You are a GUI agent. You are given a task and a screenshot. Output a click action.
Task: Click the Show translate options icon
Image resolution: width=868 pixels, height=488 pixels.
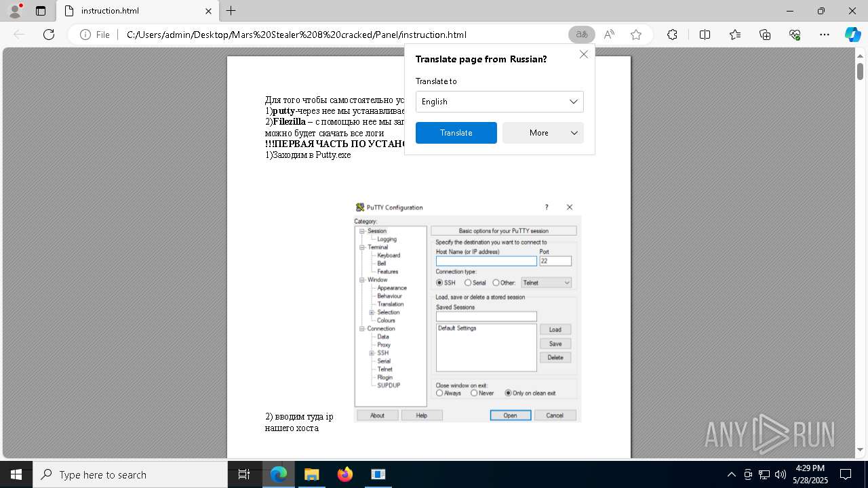(581, 35)
